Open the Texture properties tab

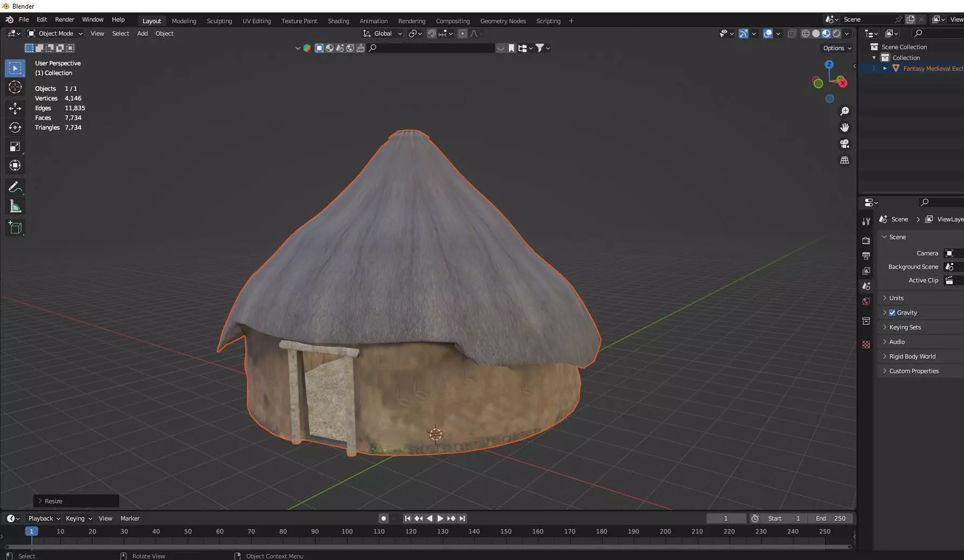pos(866,345)
